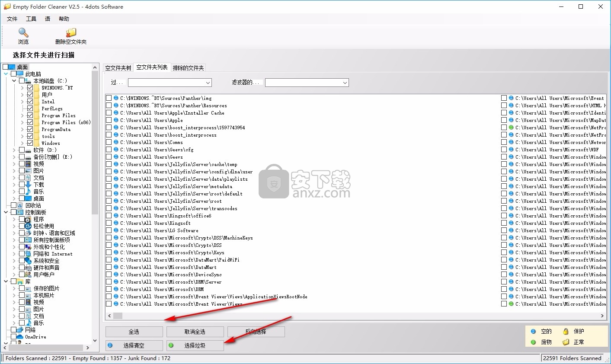Open the second filter dropdown
The height and width of the screenshot is (364, 611).
(345, 83)
